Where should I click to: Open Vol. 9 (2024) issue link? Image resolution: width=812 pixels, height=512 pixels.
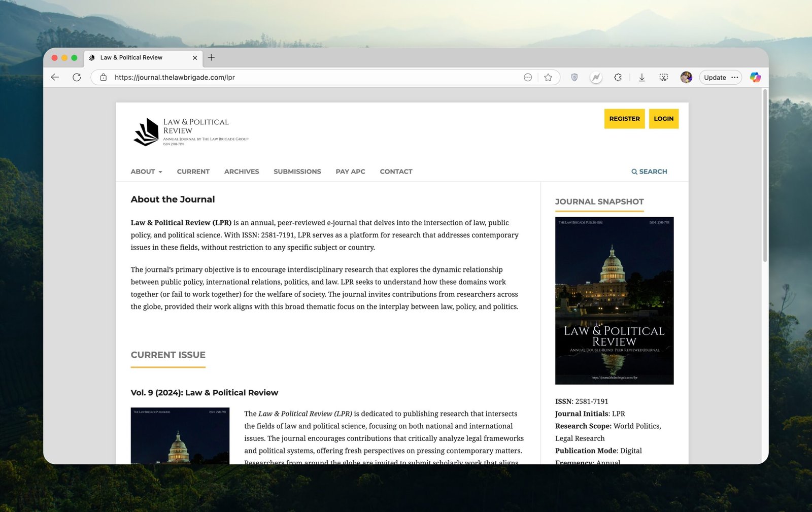tap(204, 393)
